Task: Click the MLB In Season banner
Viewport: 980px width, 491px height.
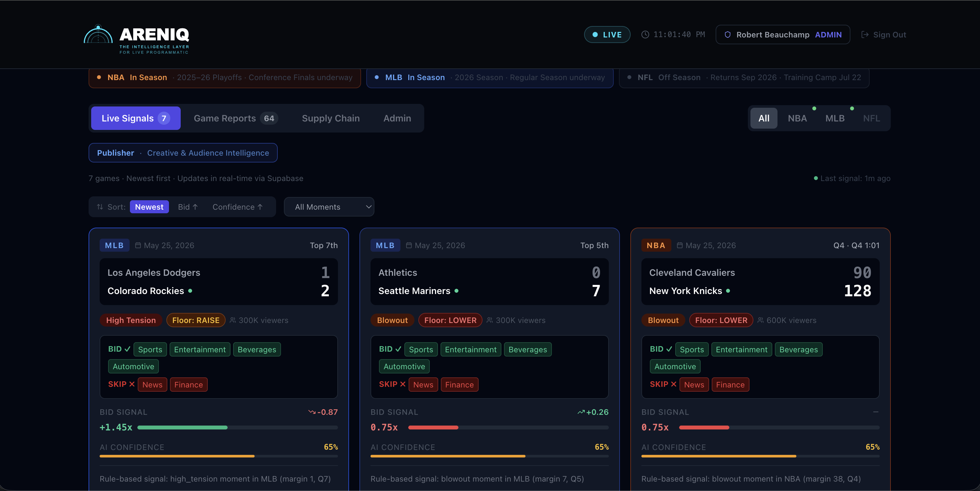Action: (490, 77)
